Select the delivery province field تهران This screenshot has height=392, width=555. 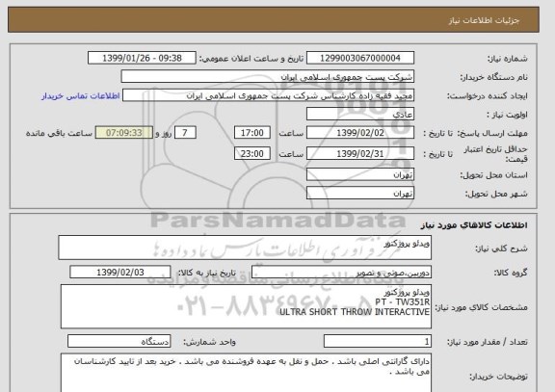(x=360, y=174)
